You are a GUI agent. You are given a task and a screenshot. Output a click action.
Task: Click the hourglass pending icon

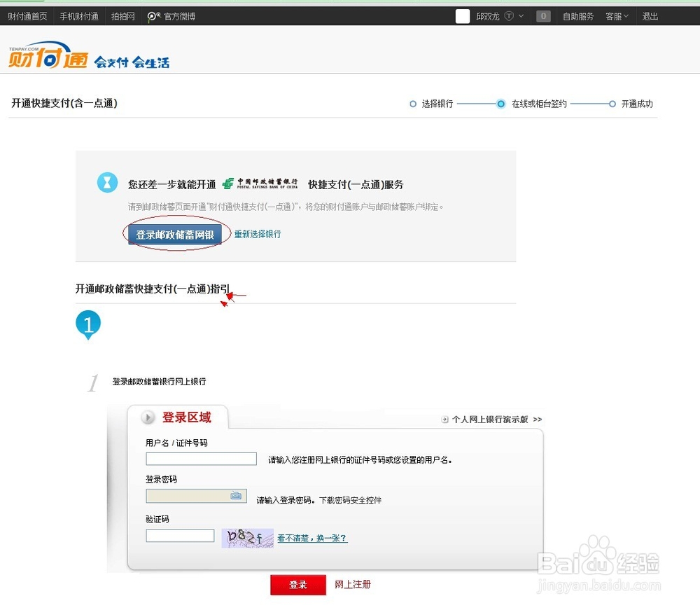point(108,182)
